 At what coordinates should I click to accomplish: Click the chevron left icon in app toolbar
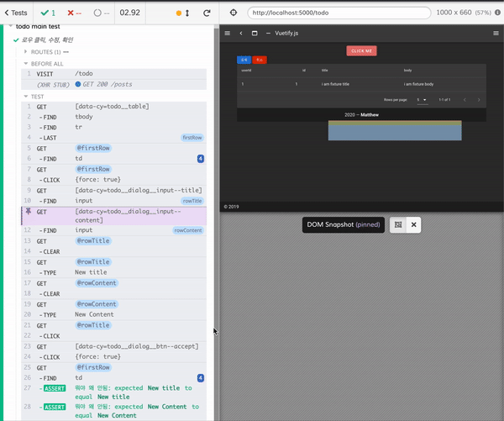(241, 33)
